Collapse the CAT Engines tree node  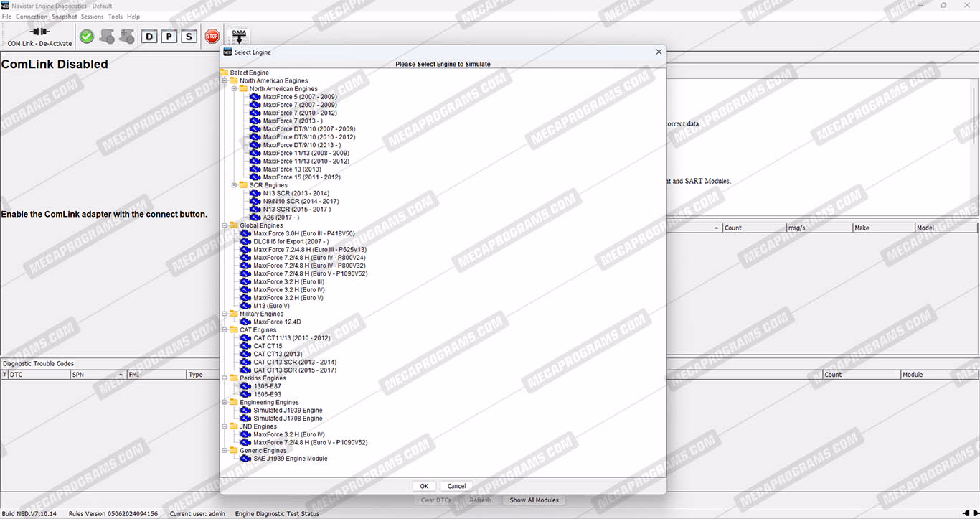(225, 330)
